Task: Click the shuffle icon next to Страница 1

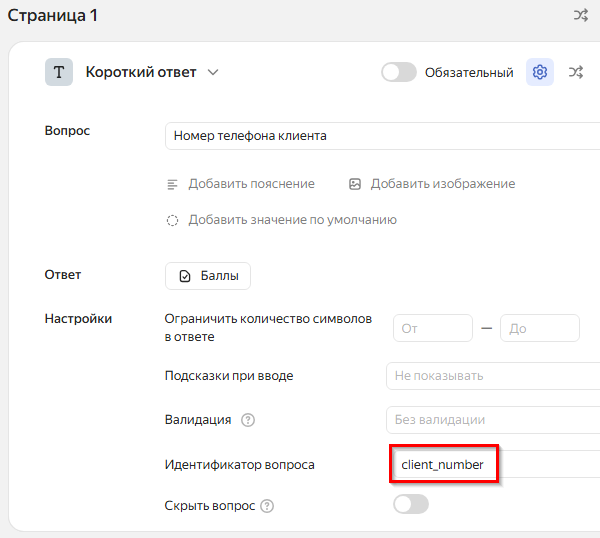Action: (x=580, y=15)
